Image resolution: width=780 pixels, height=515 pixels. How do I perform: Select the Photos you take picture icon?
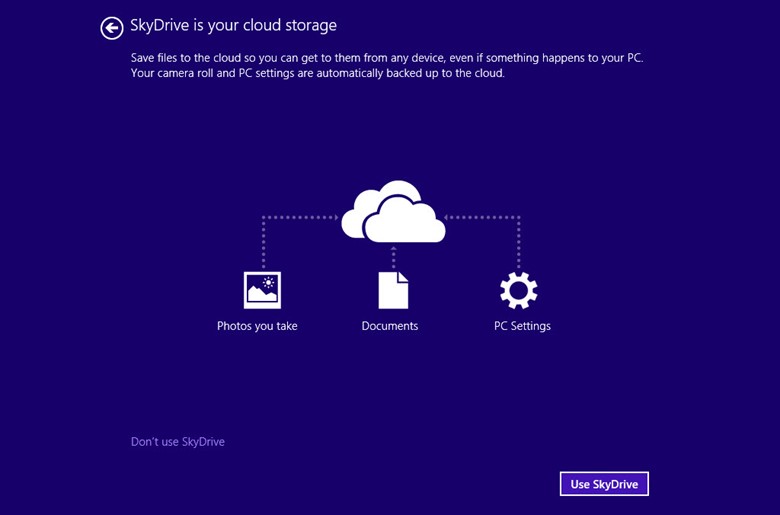point(262,290)
